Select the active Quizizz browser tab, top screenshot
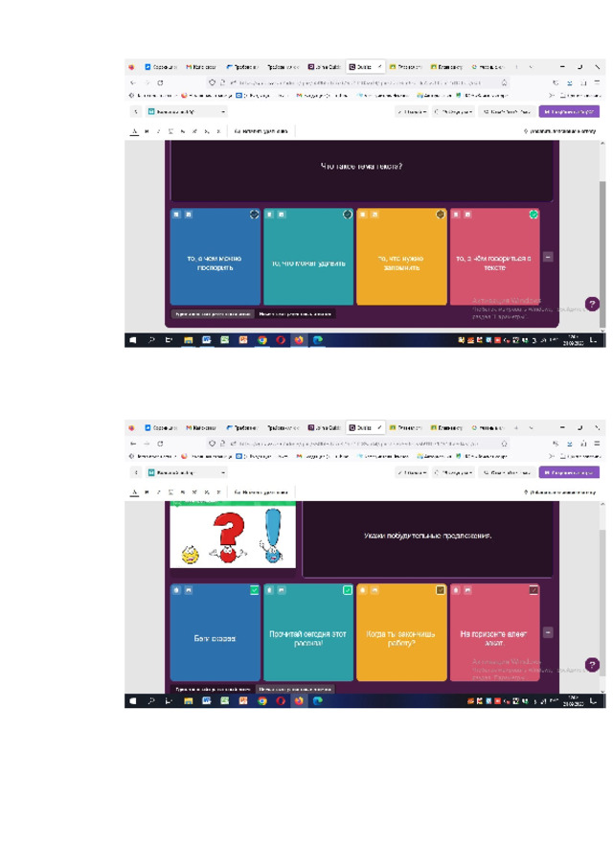The image size is (613, 868). (x=365, y=67)
